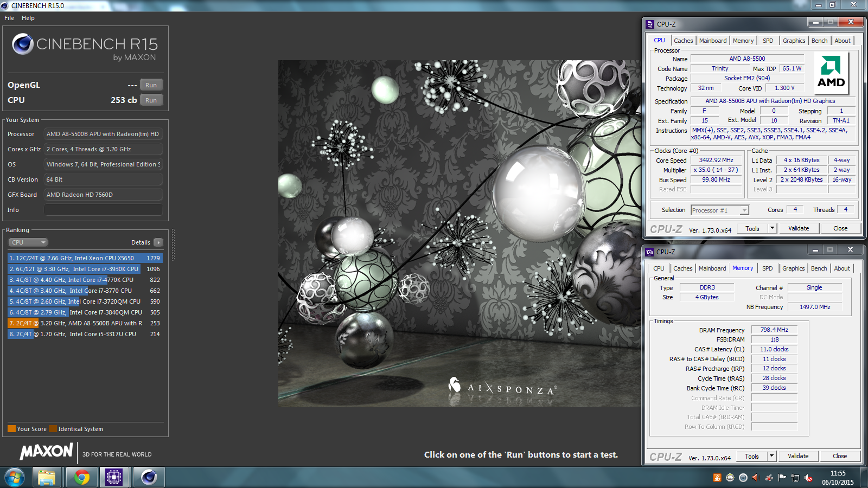Select ranking row Intel Xeon CPU X5650
868x488 pixels.
[x=85, y=258]
